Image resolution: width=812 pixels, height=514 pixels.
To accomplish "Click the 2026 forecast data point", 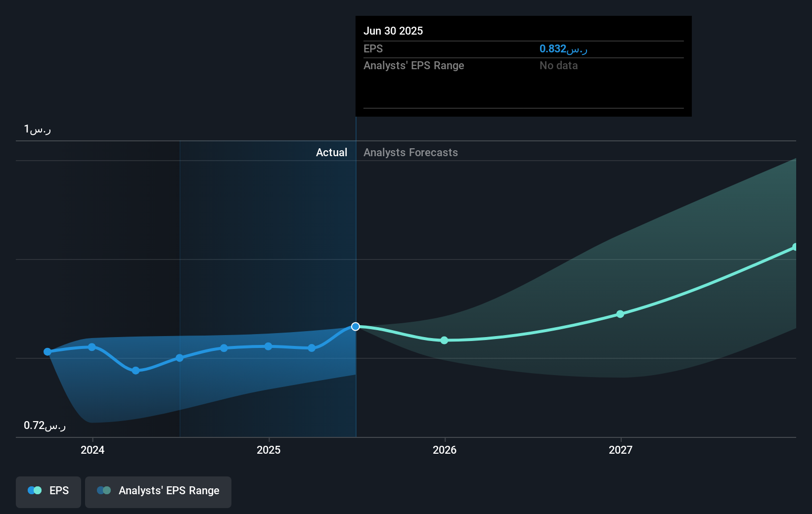I will [x=444, y=340].
